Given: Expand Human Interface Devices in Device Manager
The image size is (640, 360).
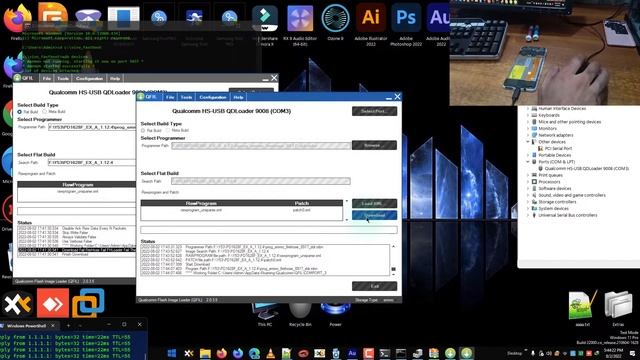Looking at the screenshot, I should click(x=528, y=109).
